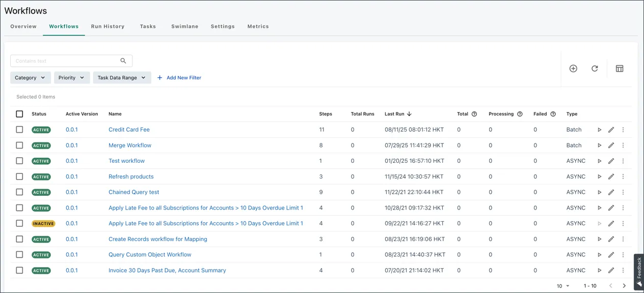Go to the Settings tab
Screen dimensions: 644x293
pyautogui.click(x=223, y=26)
